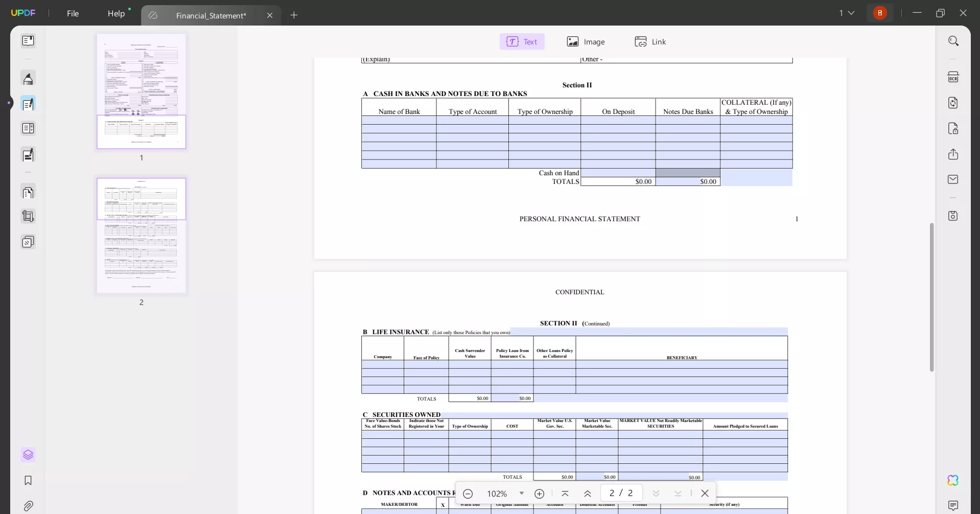Open the Share/export option
This screenshot has width=980, height=514.
[x=953, y=154]
